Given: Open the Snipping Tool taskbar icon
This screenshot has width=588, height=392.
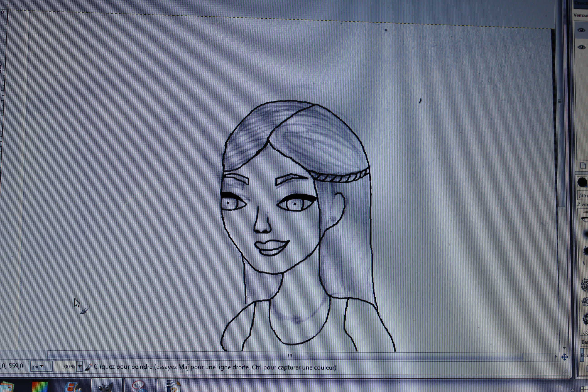Looking at the screenshot, I should coord(139,386).
